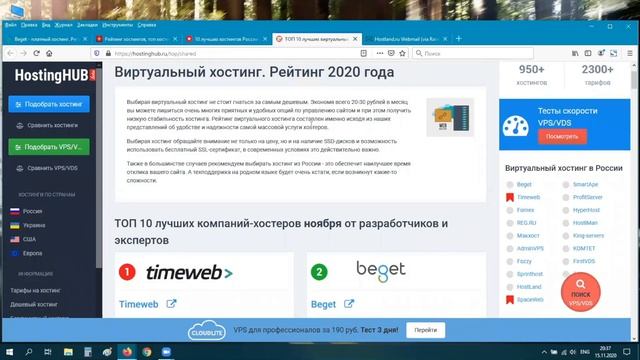Open Windows taskbar search icon

click(x=29, y=352)
